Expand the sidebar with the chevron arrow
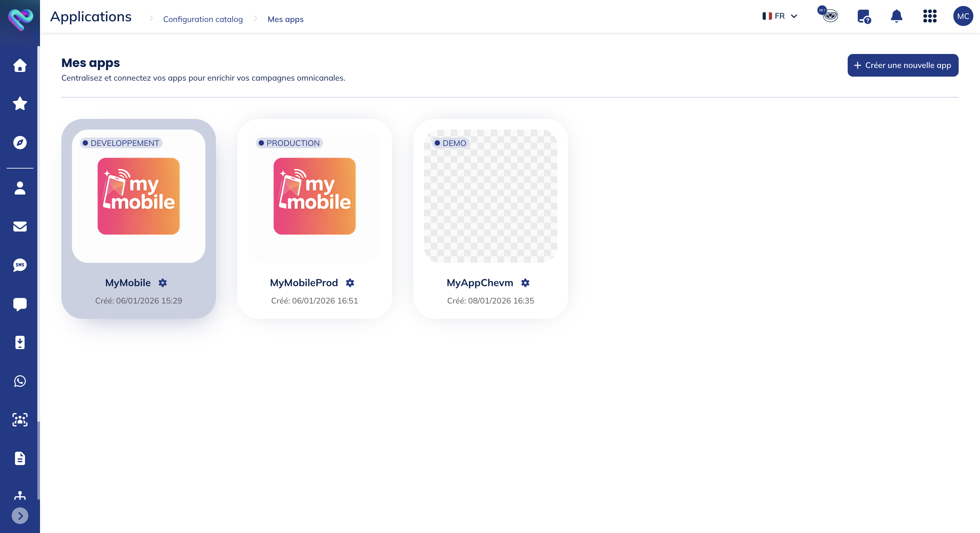980x533 pixels. tap(19, 516)
